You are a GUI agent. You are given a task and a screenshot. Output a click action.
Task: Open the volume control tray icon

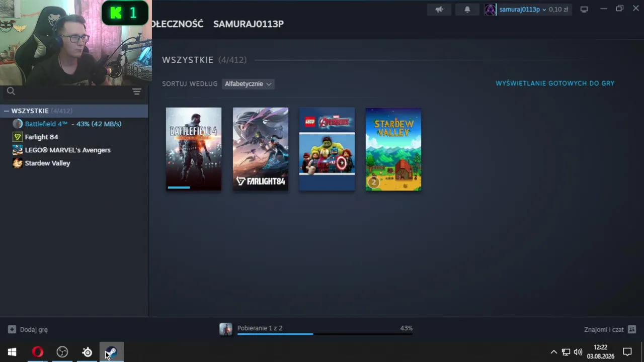click(578, 352)
